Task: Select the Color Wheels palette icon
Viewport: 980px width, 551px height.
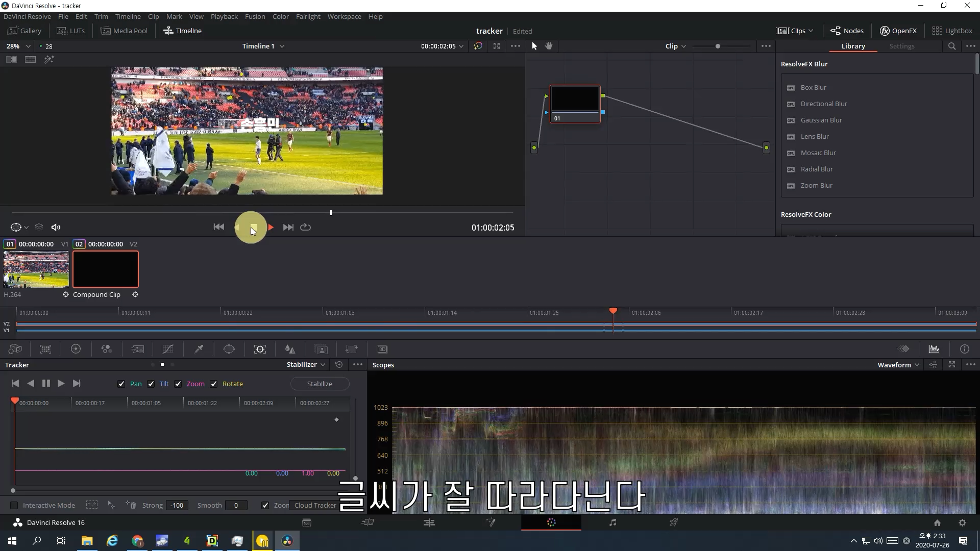Action: (x=76, y=349)
